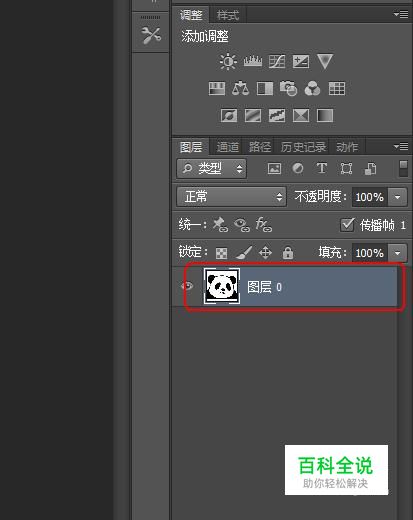Open the Adjustments panel flyout menu
This screenshot has width=413, height=520.
tap(401, 14)
